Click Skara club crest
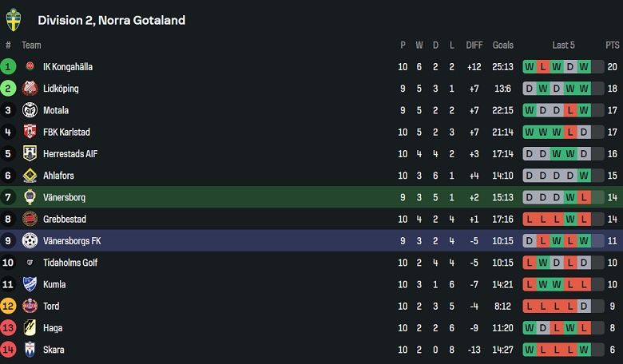Viewport: 623px width, 364px height. [30, 350]
